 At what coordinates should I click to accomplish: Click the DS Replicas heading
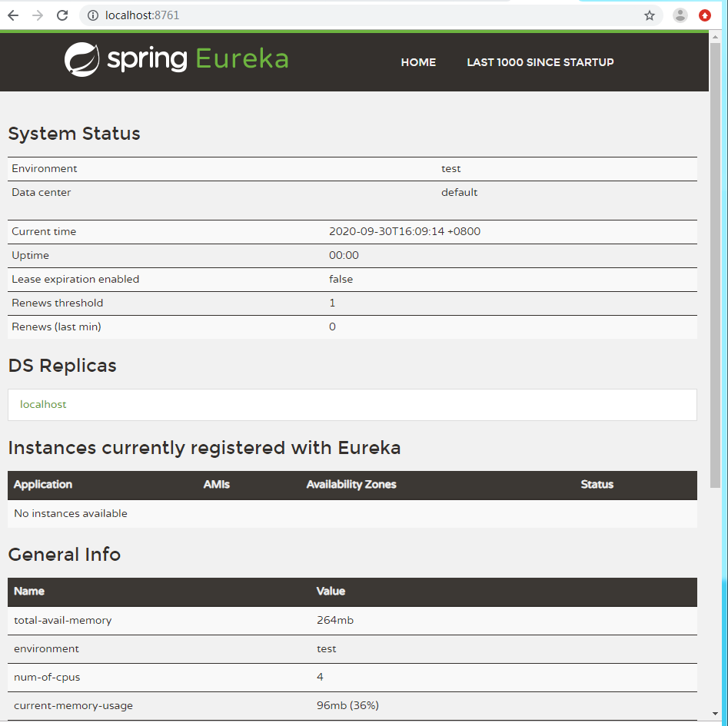pyautogui.click(x=62, y=366)
